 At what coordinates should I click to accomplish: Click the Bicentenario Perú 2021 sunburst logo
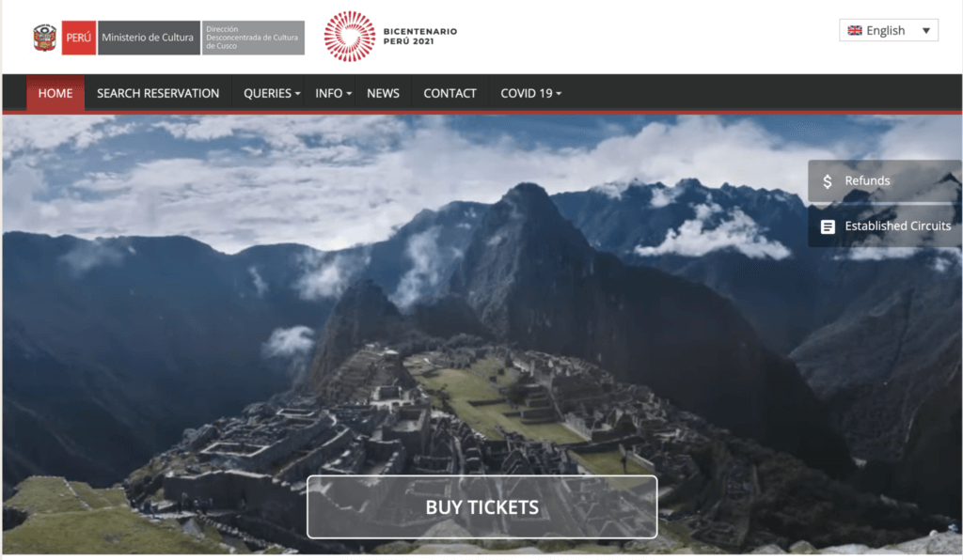350,37
